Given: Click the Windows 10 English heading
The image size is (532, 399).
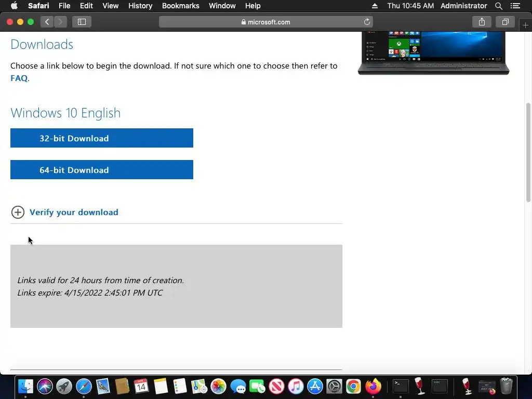Looking at the screenshot, I should point(65,113).
